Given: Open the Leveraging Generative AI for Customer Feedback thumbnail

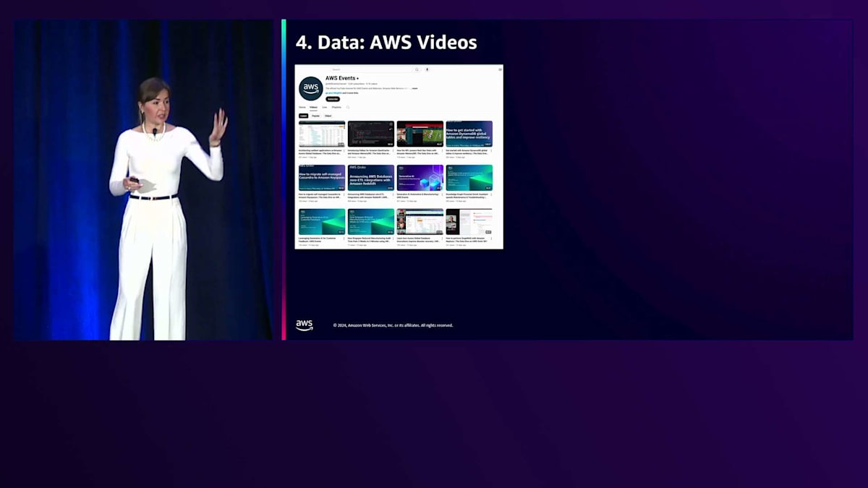Looking at the screenshot, I should [322, 222].
